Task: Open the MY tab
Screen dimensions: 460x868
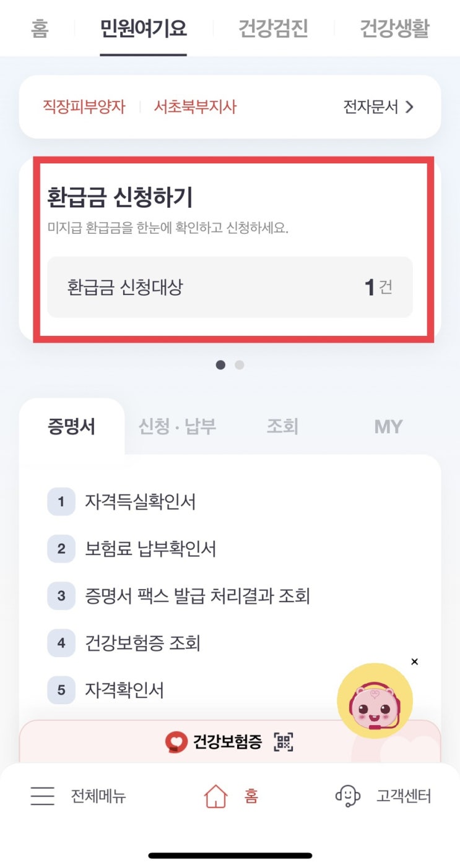Action: click(x=388, y=426)
